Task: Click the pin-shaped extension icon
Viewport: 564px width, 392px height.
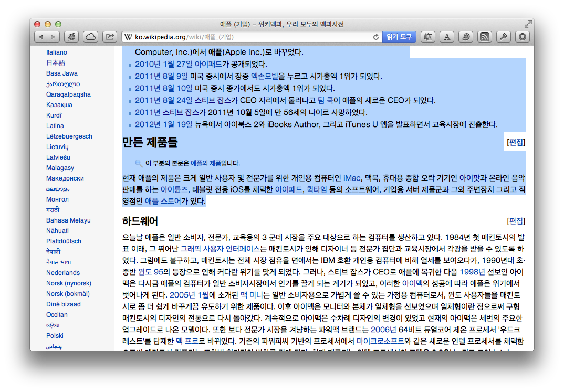Action: click(504, 37)
